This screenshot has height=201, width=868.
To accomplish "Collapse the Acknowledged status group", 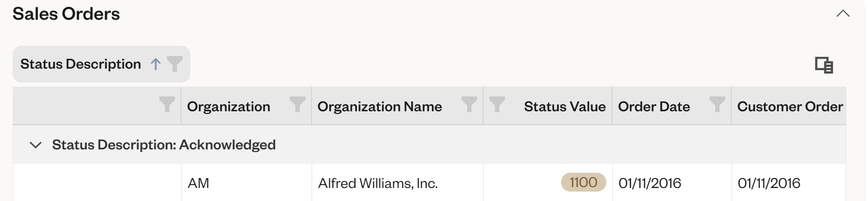I will (35, 145).
